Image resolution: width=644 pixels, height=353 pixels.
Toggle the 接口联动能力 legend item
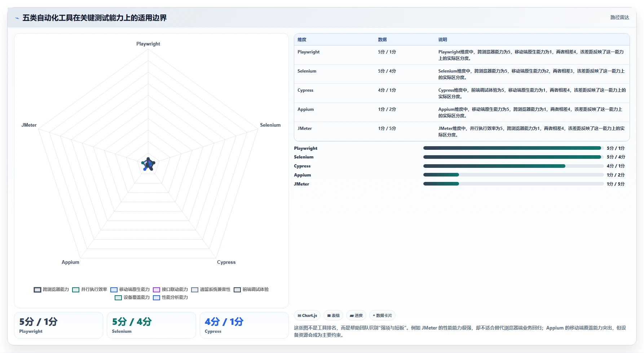[170, 289]
